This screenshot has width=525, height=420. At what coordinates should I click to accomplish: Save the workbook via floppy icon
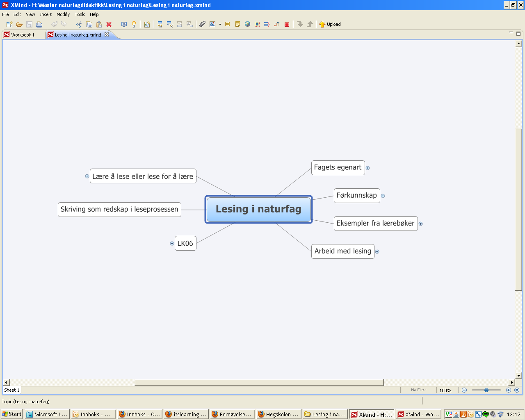tap(29, 24)
